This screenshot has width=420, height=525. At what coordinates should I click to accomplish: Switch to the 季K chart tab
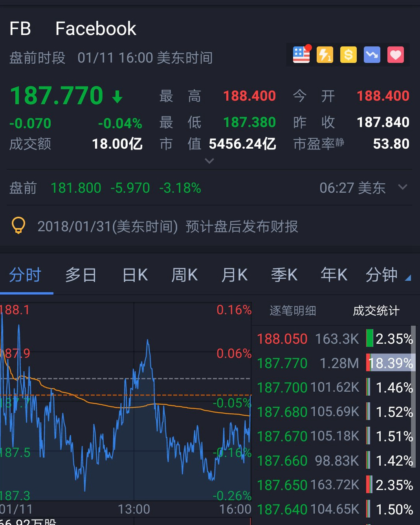coord(284,274)
